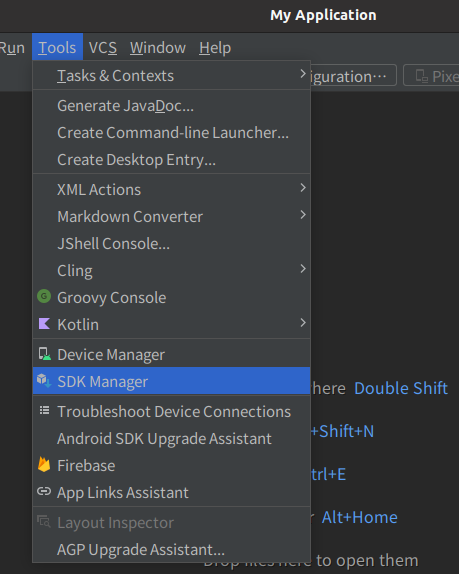This screenshot has width=459, height=574.
Task: Click the Troubleshoot Device Connections list icon
Action: pyautogui.click(x=44, y=410)
